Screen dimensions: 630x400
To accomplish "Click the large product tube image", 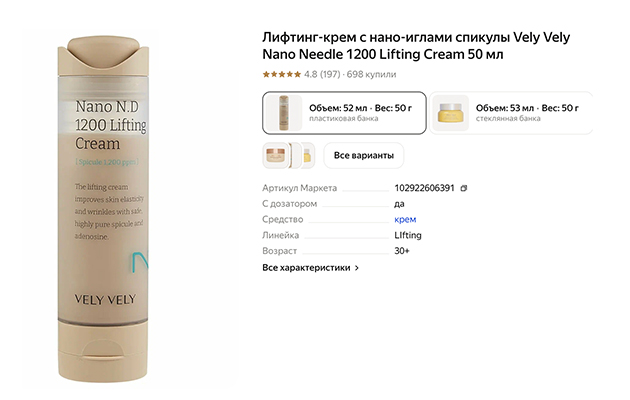I will tap(104, 209).
